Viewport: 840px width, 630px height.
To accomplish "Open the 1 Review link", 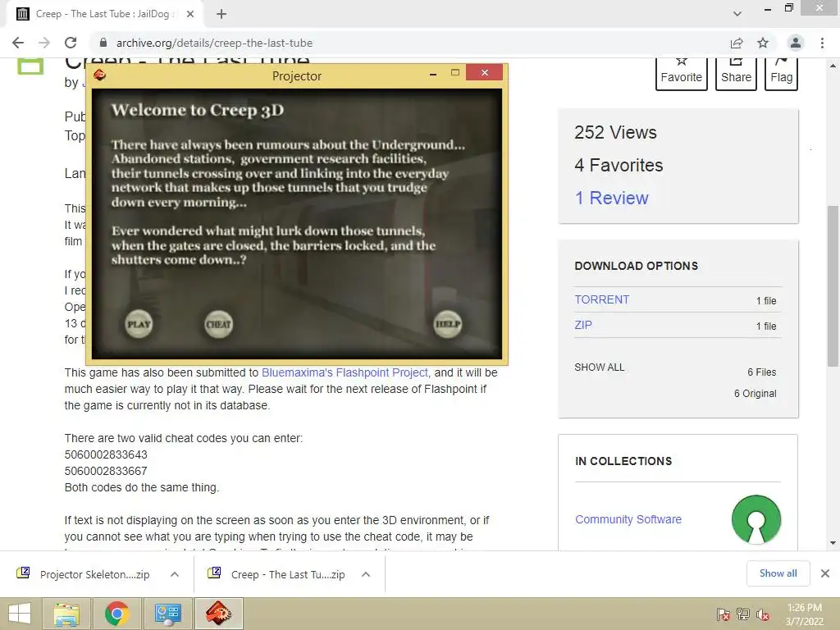I will [611, 198].
